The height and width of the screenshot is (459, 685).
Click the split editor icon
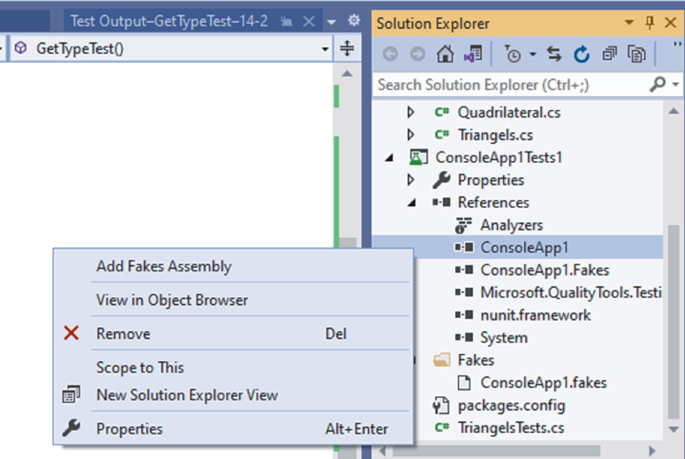tap(348, 48)
